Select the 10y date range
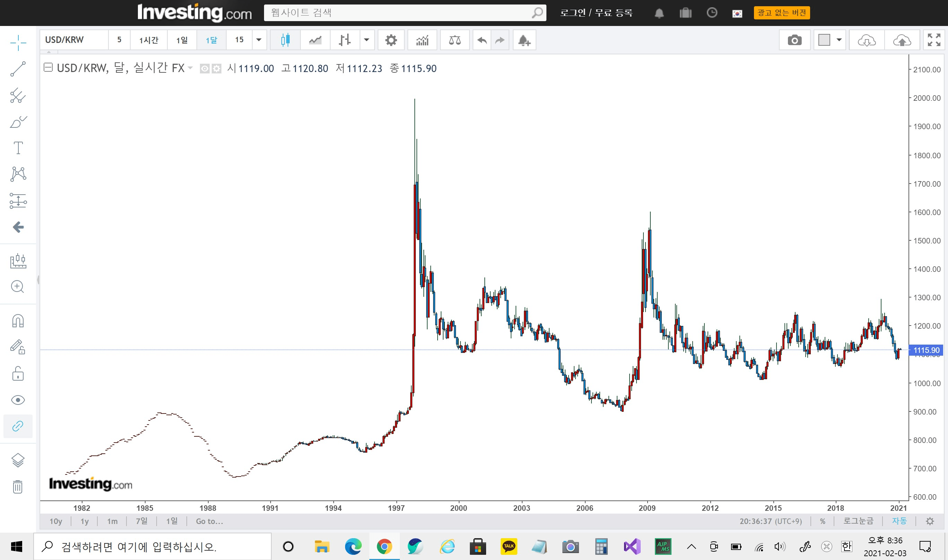948x560 pixels. [56, 521]
